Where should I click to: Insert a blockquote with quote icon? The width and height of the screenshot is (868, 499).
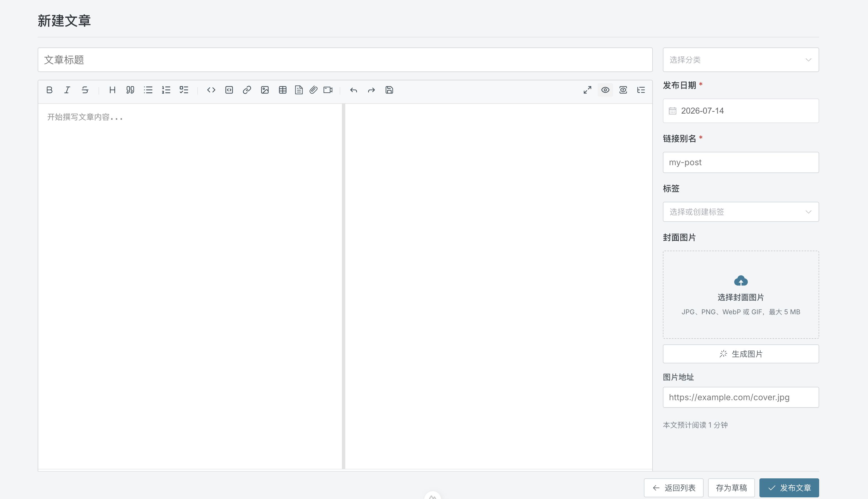tap(130, 90)
